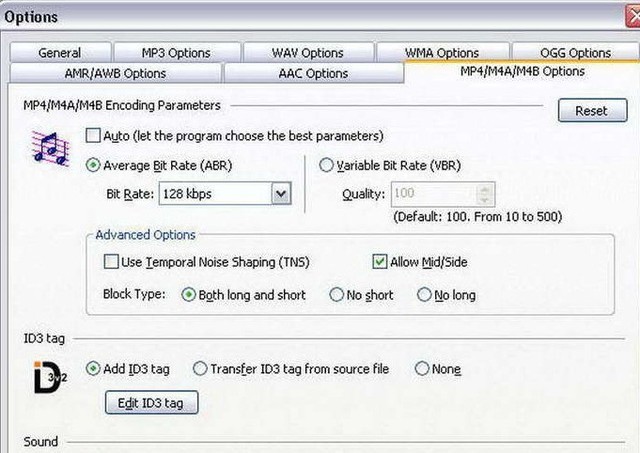Switch to AMR/AWB Options tab
This screenshot has height=453, width=640.
(x=115, y=73)
